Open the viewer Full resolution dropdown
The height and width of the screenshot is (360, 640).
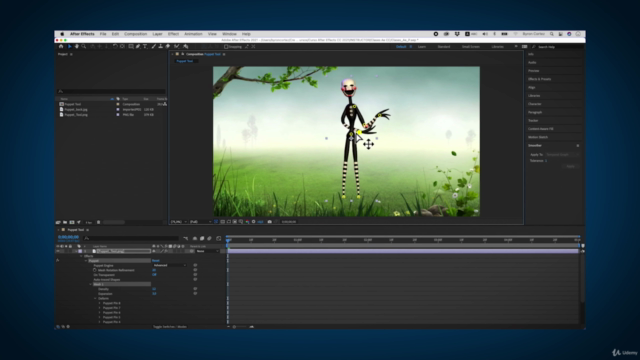200,222
